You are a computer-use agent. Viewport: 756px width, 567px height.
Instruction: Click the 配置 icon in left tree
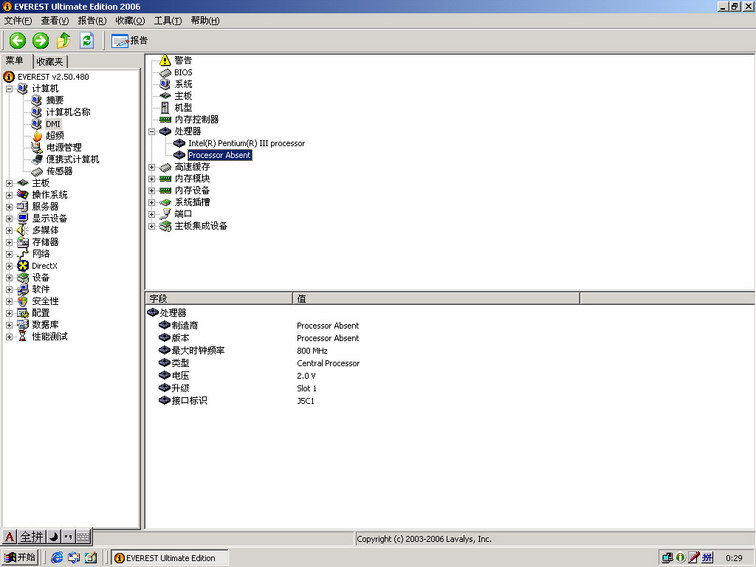pyautogui.click(x=23, y=313)
